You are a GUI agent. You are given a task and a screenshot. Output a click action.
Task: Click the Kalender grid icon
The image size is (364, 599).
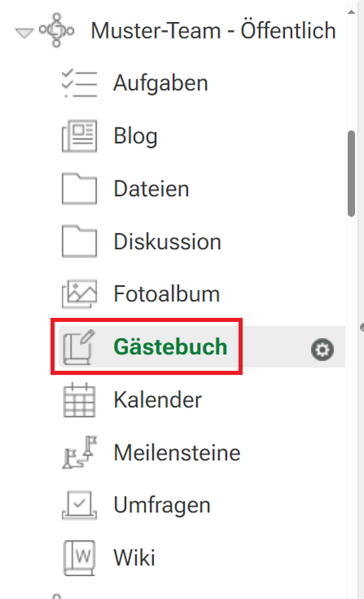(79, 400)
